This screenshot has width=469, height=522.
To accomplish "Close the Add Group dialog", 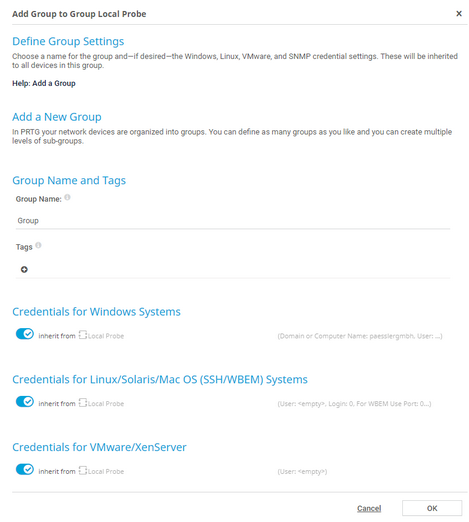I will tap(459, 14).
